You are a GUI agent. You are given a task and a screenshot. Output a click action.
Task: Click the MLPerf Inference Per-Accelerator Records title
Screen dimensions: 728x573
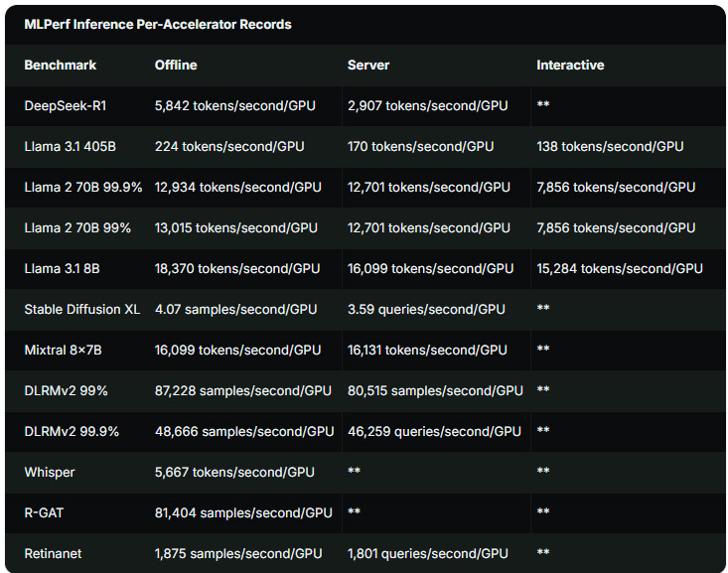pos(158,24)
